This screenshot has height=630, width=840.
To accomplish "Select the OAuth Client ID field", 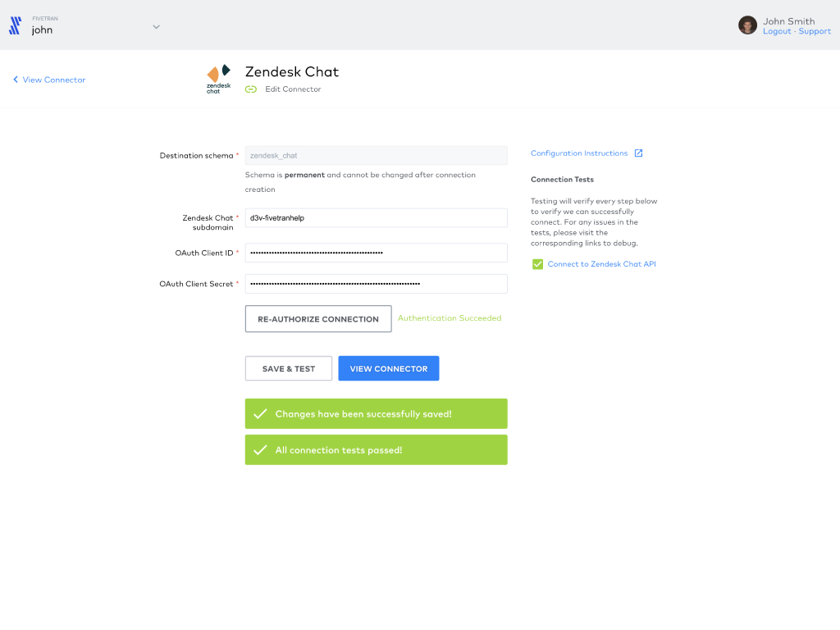I will click(376, 252).
